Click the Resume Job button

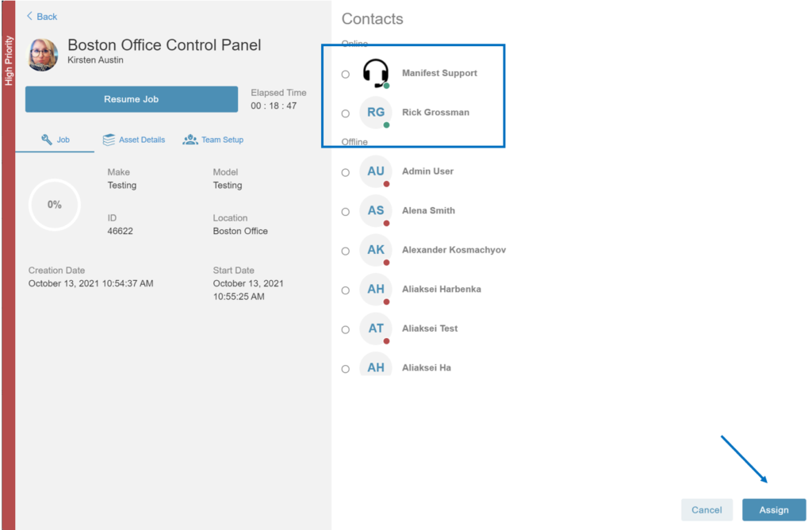coord(132,99)
